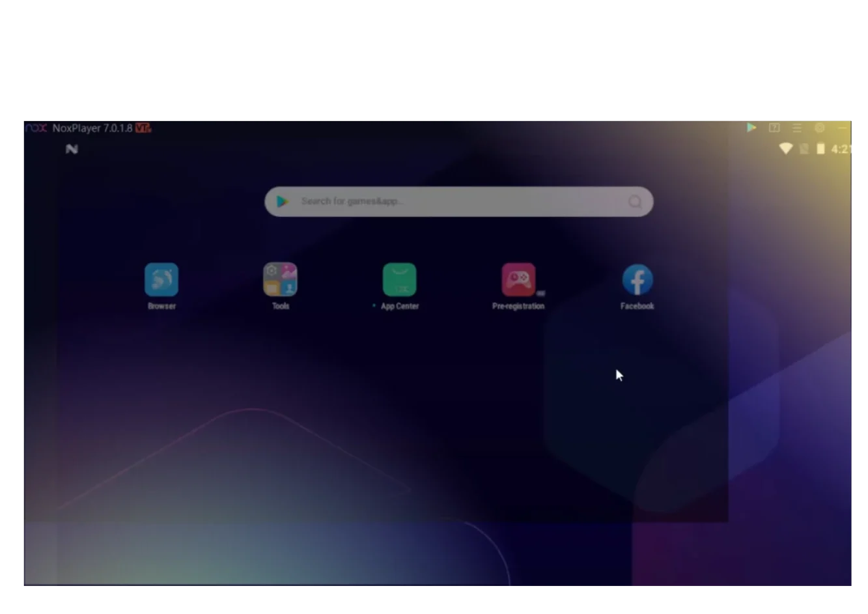Click the Play Store logo inside the search bar

coord(282,201)
